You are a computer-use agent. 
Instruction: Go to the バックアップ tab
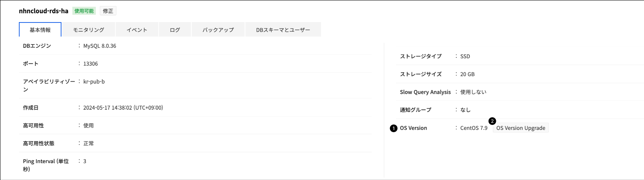(x=218, y=30)
